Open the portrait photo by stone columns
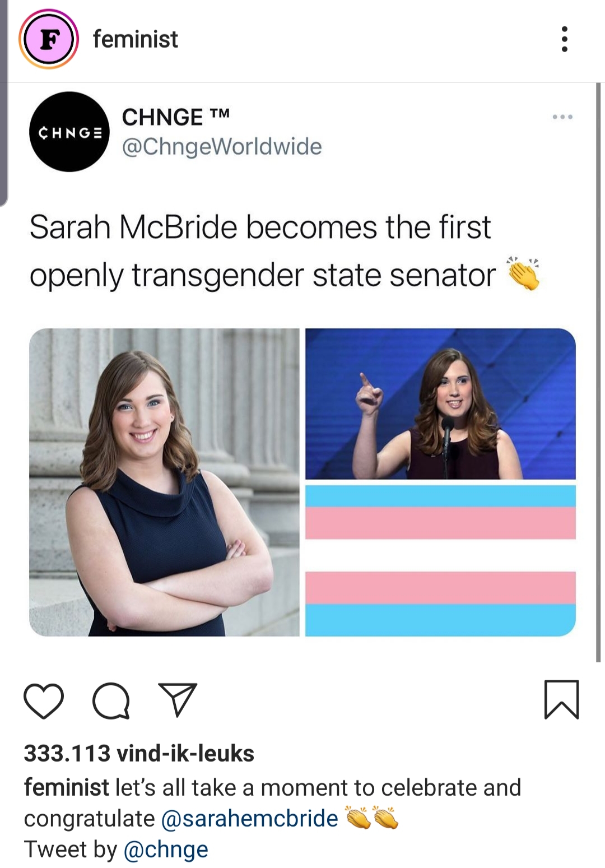Screen dimensions: 605x868 tap(164, 482)
